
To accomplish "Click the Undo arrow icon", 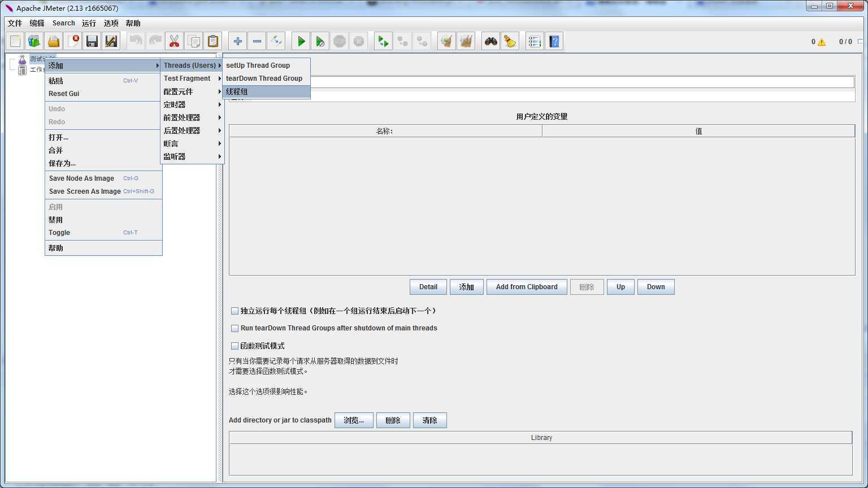I will (x=136, y=41).
